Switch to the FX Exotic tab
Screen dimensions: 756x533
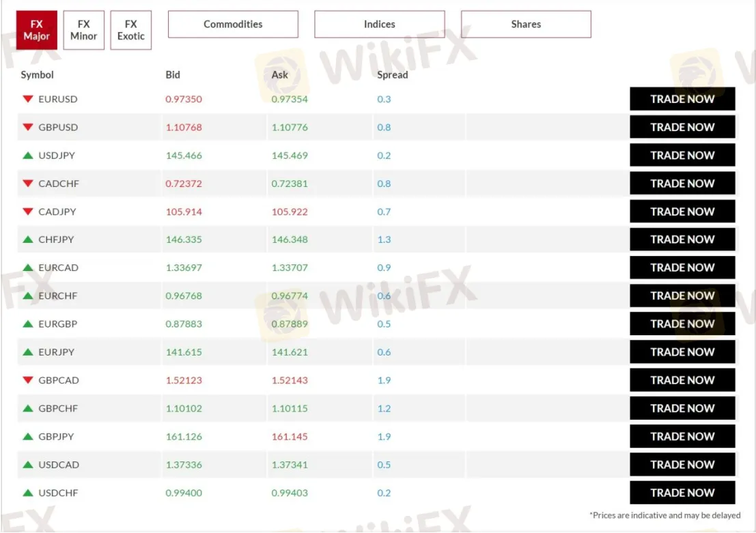point(130,30)
